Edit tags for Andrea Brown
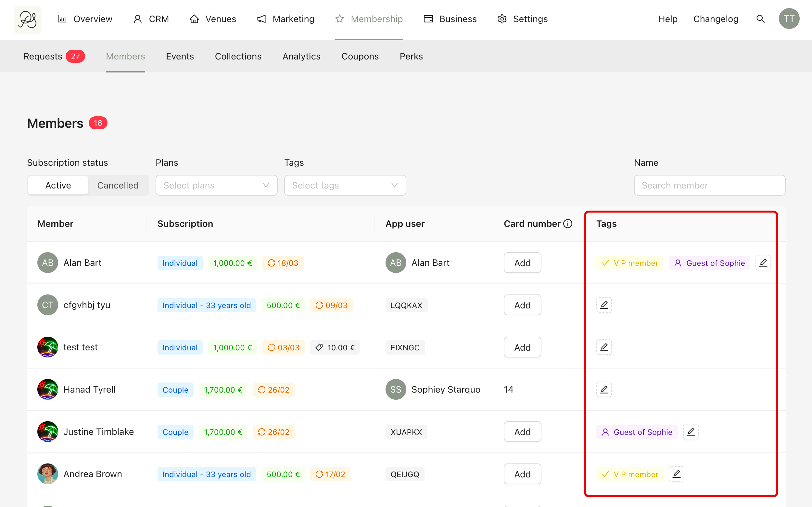The width and height of the screenshot is (812, 507). (x=676, y=474)
